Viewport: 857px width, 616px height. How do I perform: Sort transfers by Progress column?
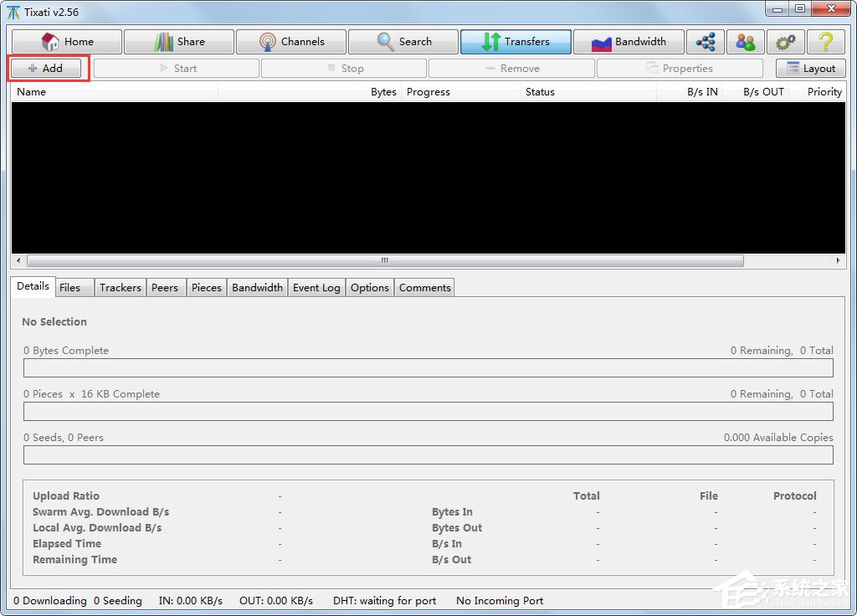point(460,92)
